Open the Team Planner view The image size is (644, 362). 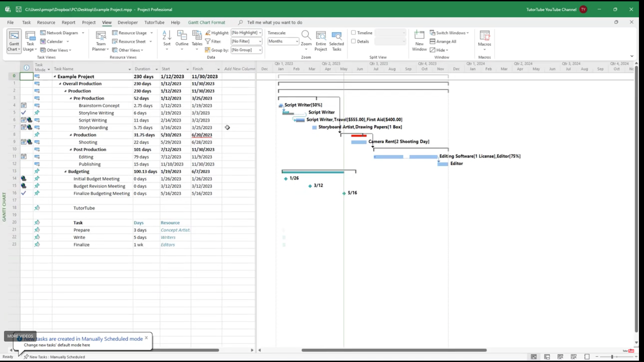101,41
